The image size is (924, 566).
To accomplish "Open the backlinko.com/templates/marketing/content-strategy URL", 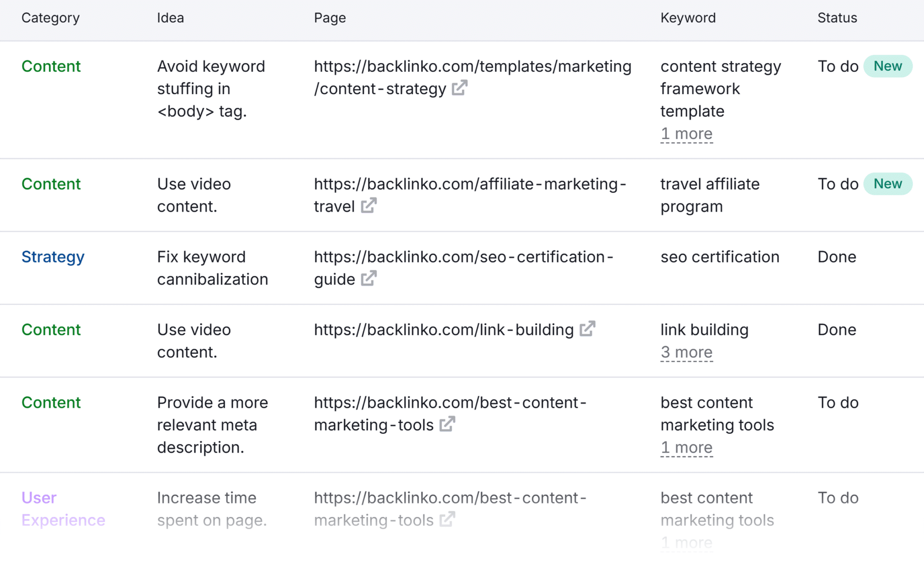I will click(x=472, y=78).
